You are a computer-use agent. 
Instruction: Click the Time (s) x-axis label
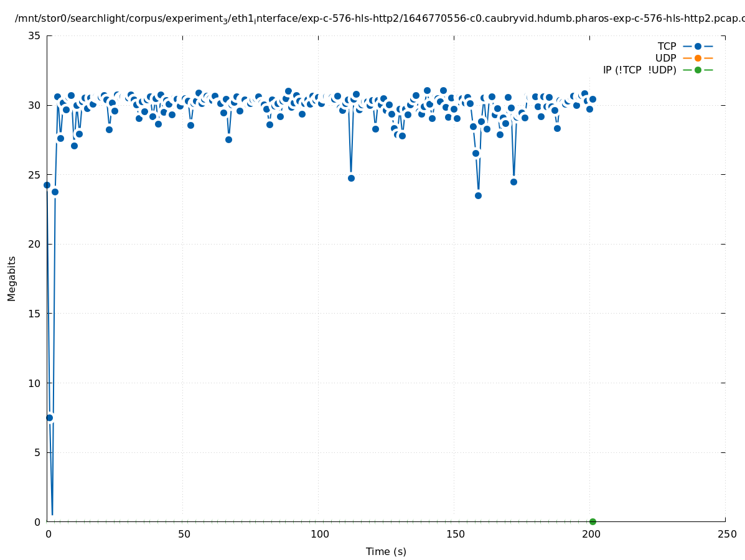pyautogui.click(x=386, y=551)
